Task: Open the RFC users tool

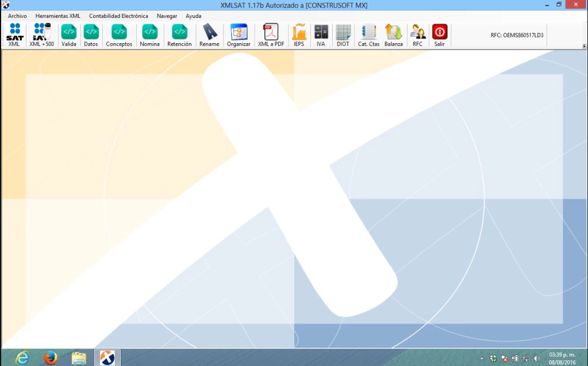Action: [x=417, y=35]
